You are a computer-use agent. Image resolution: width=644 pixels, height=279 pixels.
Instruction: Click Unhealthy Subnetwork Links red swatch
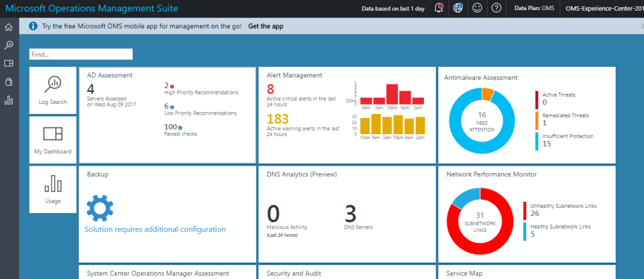tap(525, 211)
